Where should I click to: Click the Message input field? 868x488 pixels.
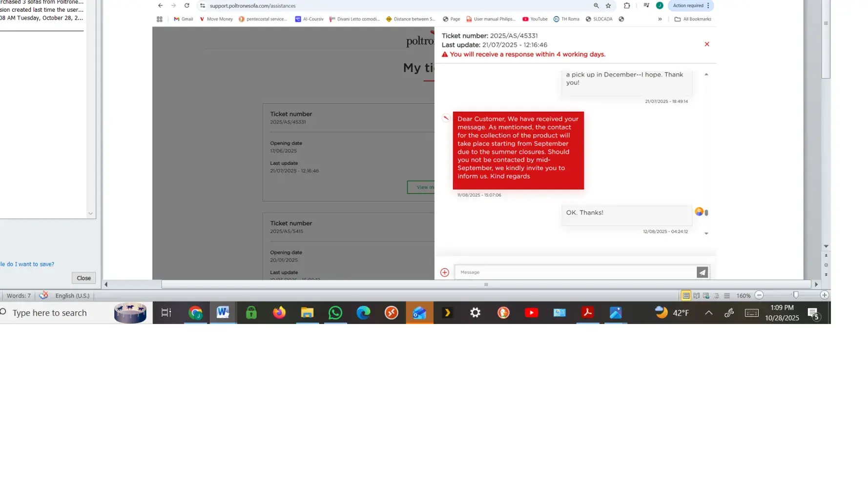pos(575,272)
